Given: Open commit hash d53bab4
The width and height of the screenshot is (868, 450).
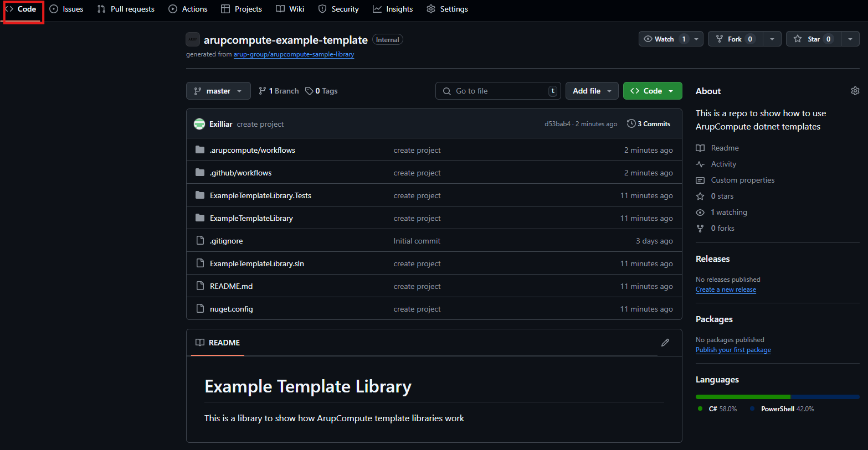Looking at the screenshot, I should (557, 124).
